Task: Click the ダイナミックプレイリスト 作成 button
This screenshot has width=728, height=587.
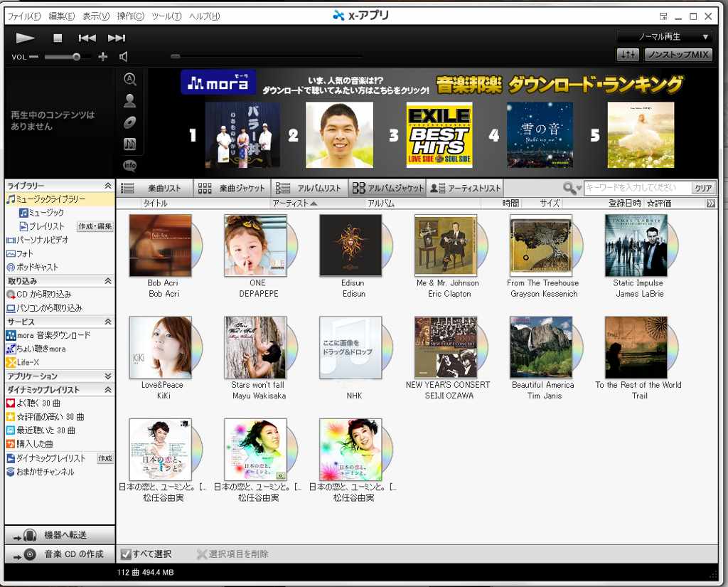Action: click(x=105, y=458)
